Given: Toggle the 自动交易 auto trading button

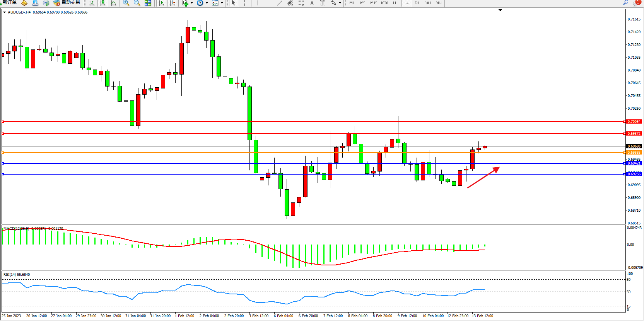Looking at the screenshot, I should click(x=67, y=3).
